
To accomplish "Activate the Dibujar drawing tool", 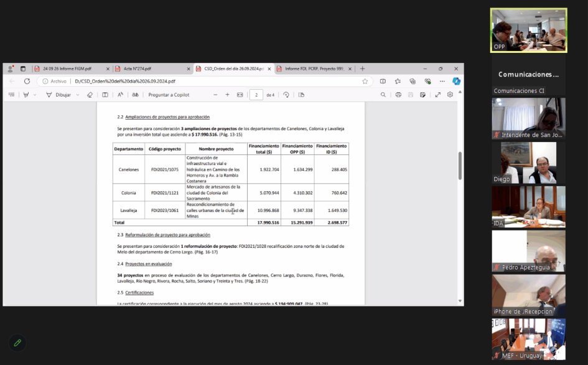I will point(59,95).
